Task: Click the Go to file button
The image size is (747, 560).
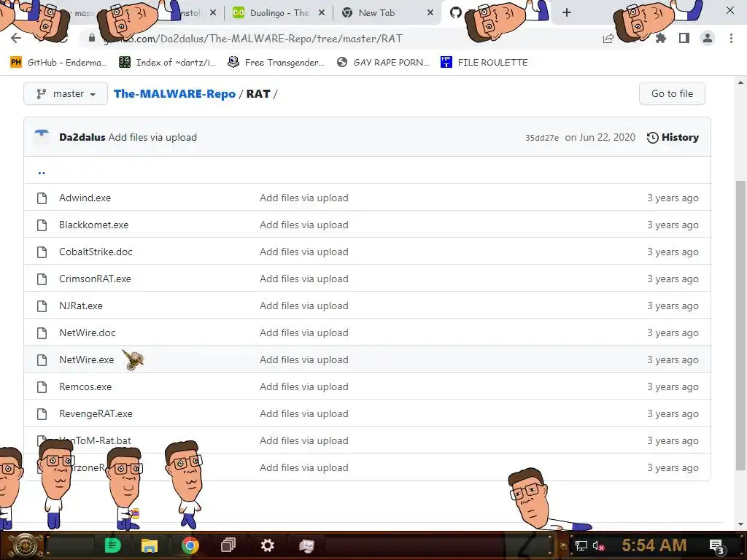Action: [672, 94]
